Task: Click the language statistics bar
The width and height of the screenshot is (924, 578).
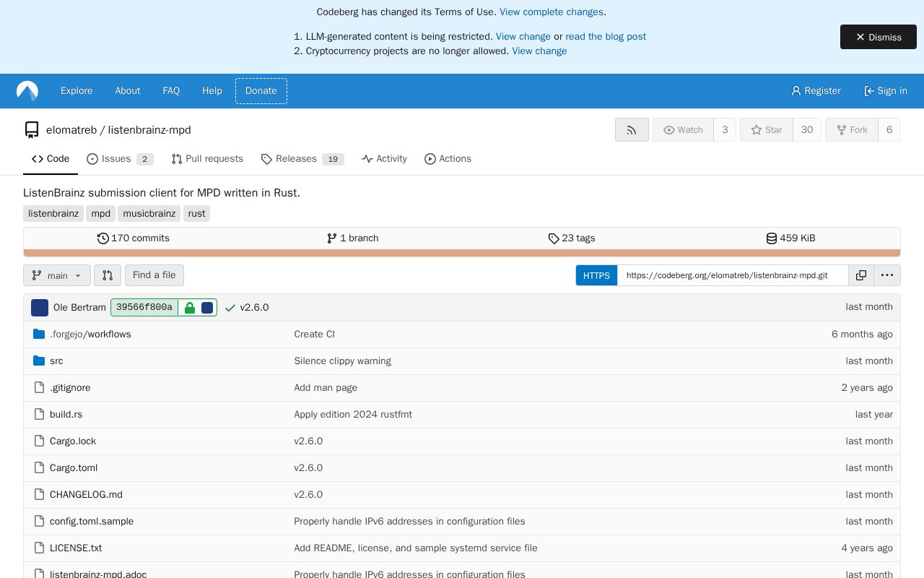Action: click(x=462, y=253)
